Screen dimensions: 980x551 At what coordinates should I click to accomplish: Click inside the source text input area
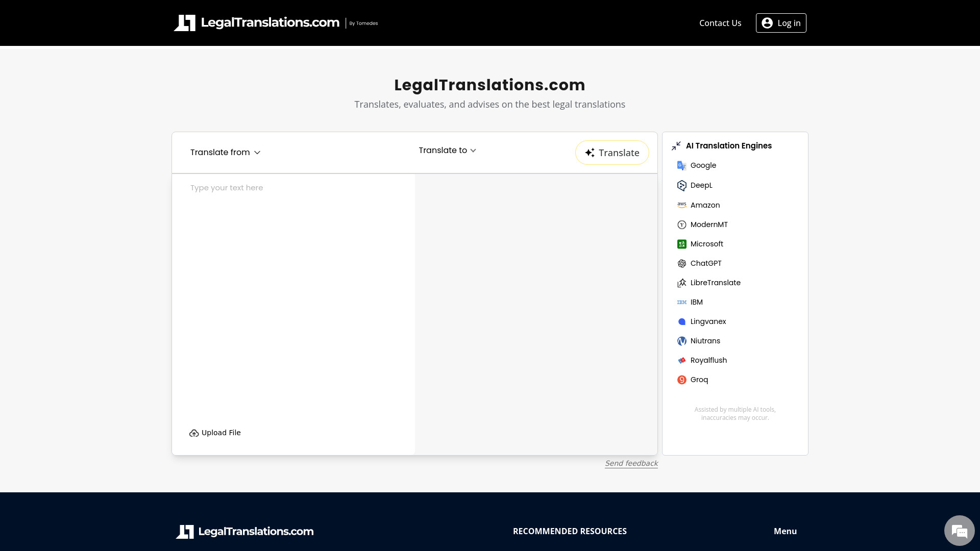click(x=293, y=255)
